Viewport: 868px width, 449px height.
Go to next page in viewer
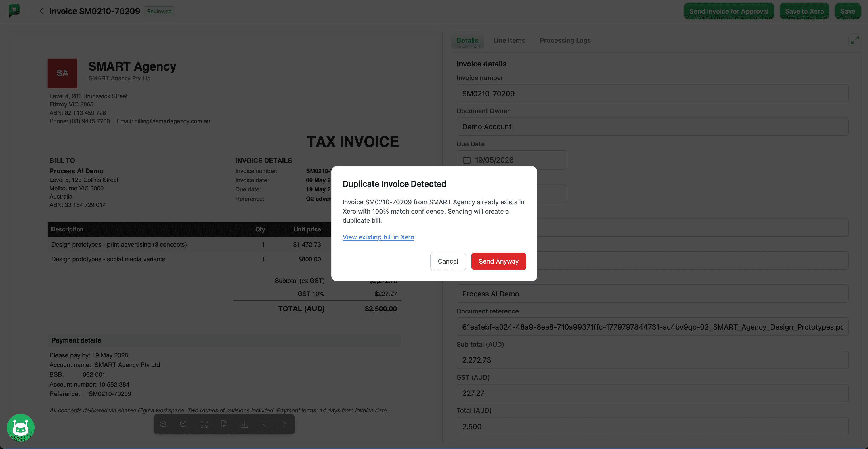pyautogui.click(x=285, y=424)
